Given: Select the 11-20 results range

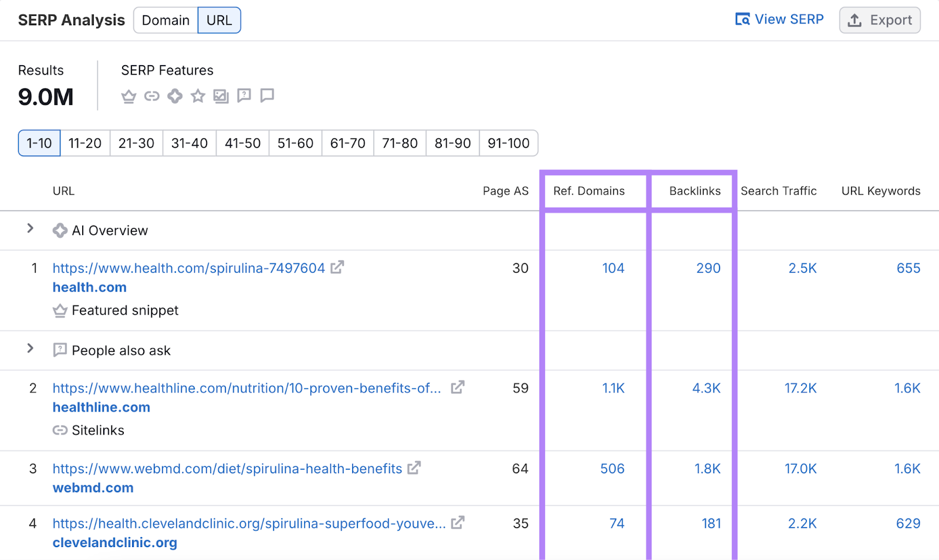Looking at the screenshot, I should point(85,143).
